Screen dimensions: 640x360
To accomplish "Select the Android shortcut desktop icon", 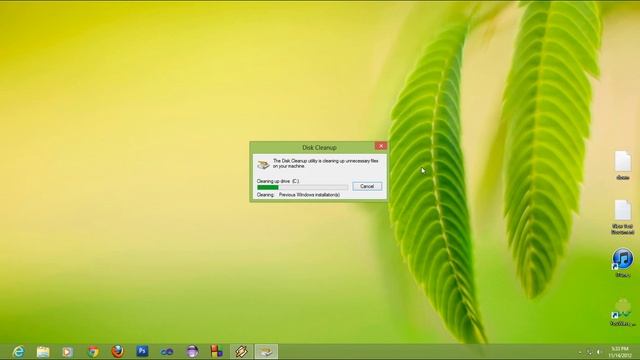I will (622, 313).
